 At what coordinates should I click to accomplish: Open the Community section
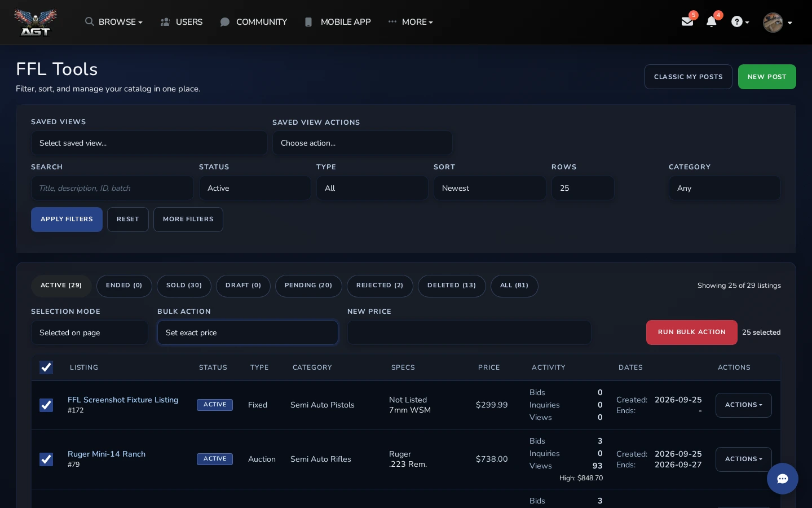point(254,22)
